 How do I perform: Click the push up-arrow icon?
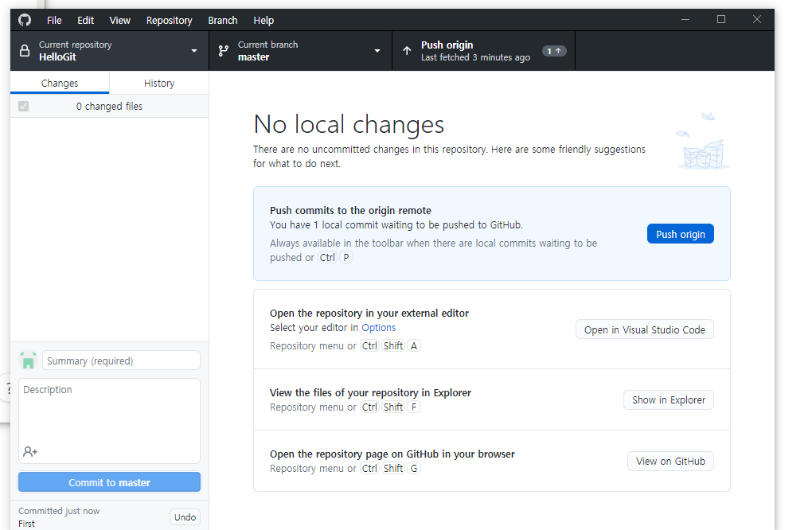tap(407, 51)
